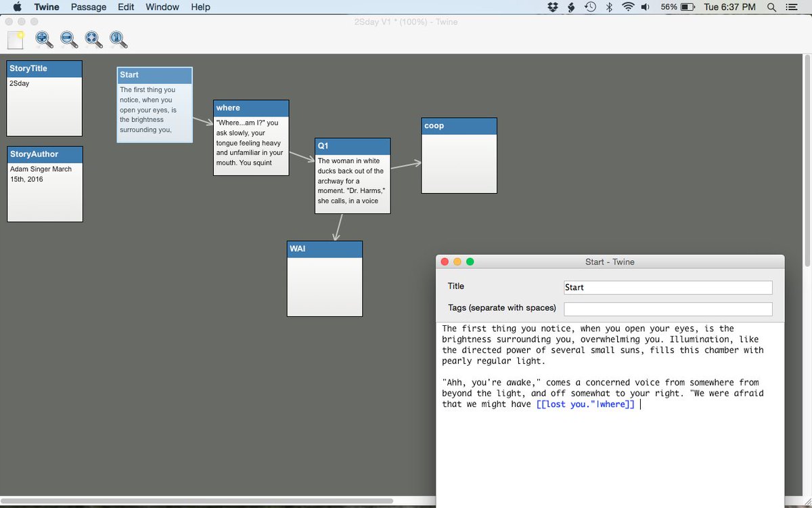Select the StoryTitle passage box
This screenshot has height=508, width=812.
click(x=45, y=99)
